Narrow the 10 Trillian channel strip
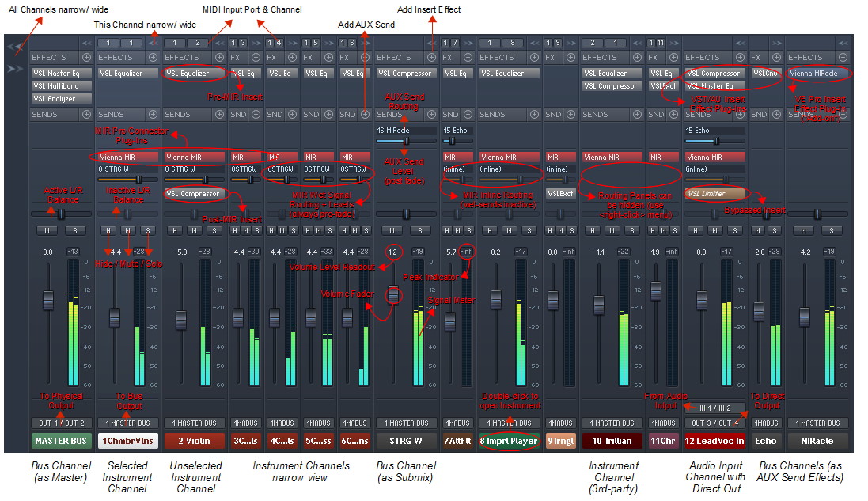Viewport: 868px width, 501px height. click(x=638, y=43)
